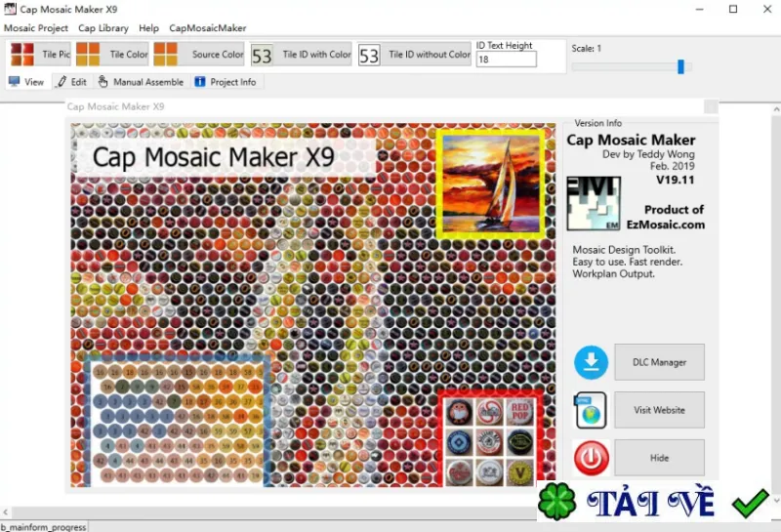Open the Manual Assemble tab
781x532 pixels.
pos(142,82)
